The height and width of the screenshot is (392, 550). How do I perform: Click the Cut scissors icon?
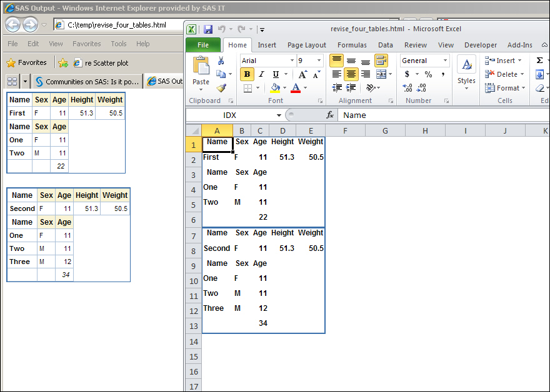pyautogui.click(x=221, y=61)
